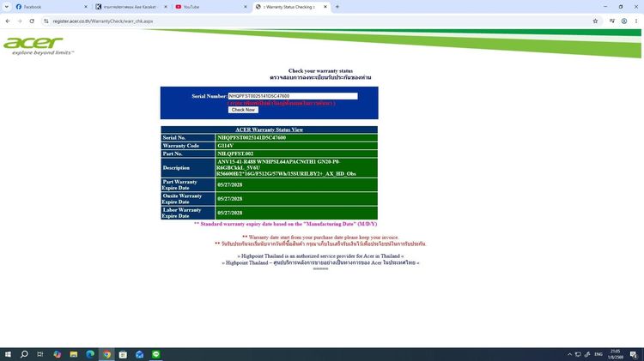This screenshot has height=361, width=644.
Task: Click the browser address bar URL
Action: (103, 21)
